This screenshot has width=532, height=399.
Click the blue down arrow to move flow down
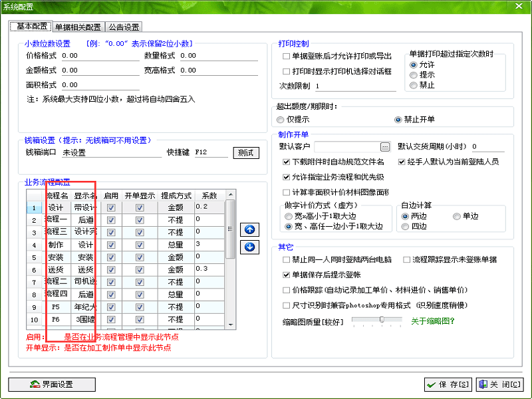click(x=249, y=246)
